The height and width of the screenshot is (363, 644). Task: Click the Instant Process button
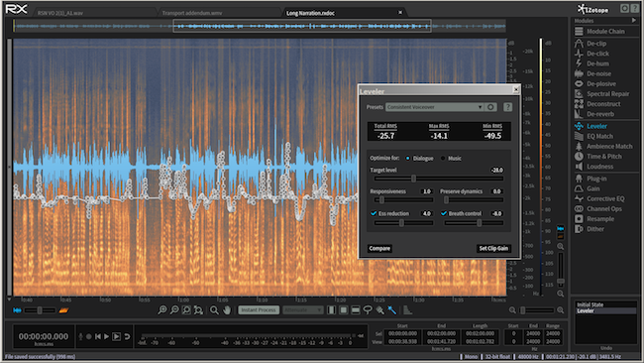click(x=259, y=310)
